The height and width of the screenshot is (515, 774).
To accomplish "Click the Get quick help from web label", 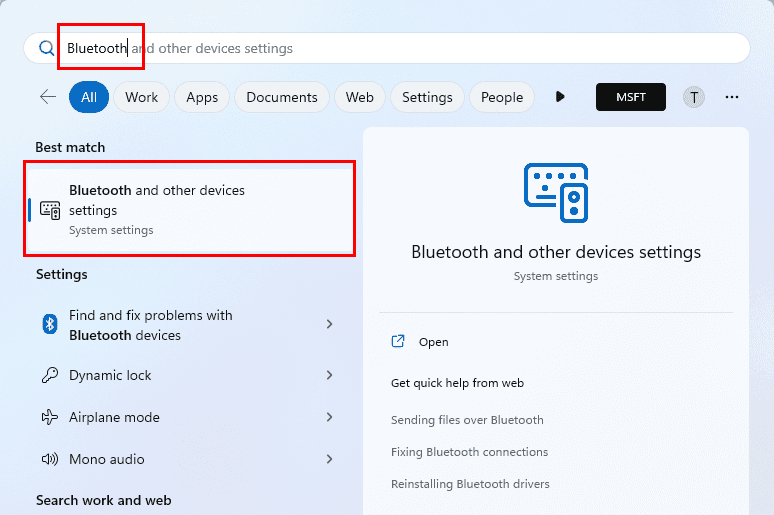I will point(457,383).
